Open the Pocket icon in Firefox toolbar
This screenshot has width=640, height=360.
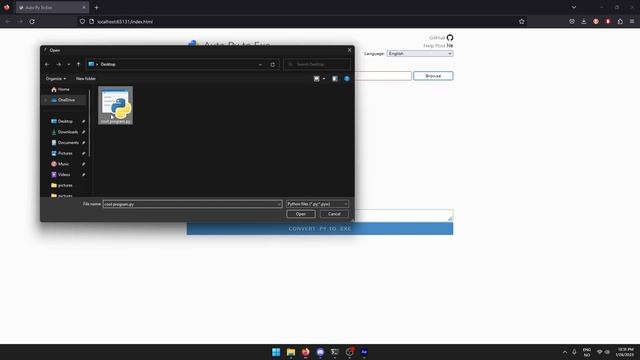pyautogui.click(x=572, y=22)
